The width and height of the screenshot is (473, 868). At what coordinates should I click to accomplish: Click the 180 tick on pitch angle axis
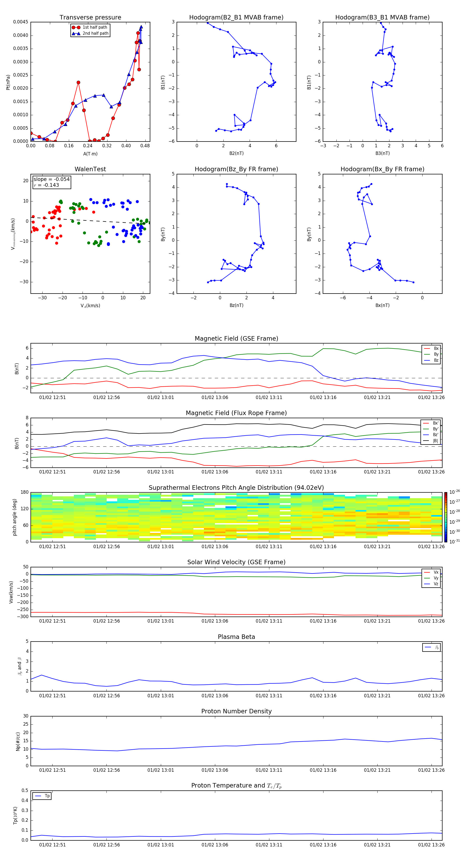25,492
